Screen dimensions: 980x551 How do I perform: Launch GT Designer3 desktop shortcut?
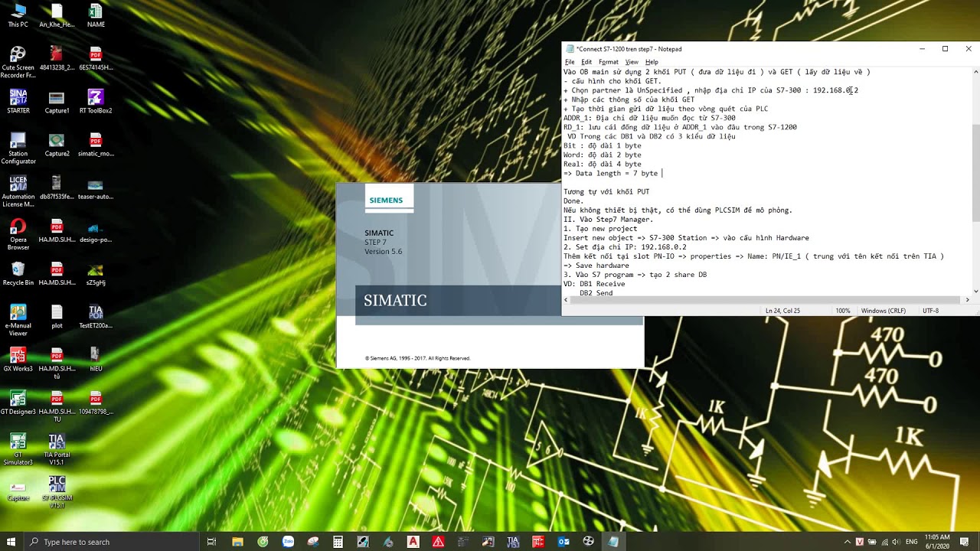[x=18, y=403]
